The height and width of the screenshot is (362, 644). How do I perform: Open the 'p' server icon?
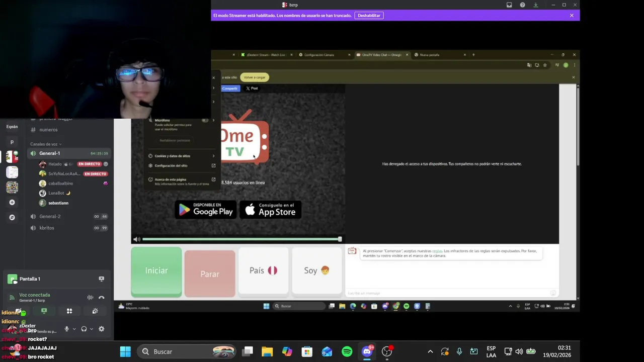coord(12,142)
